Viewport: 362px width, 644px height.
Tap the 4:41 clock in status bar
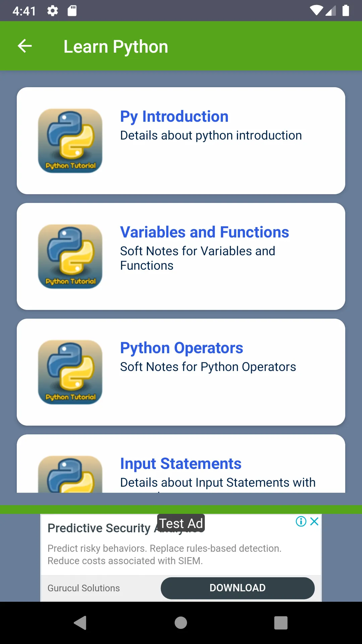[24, 11]
